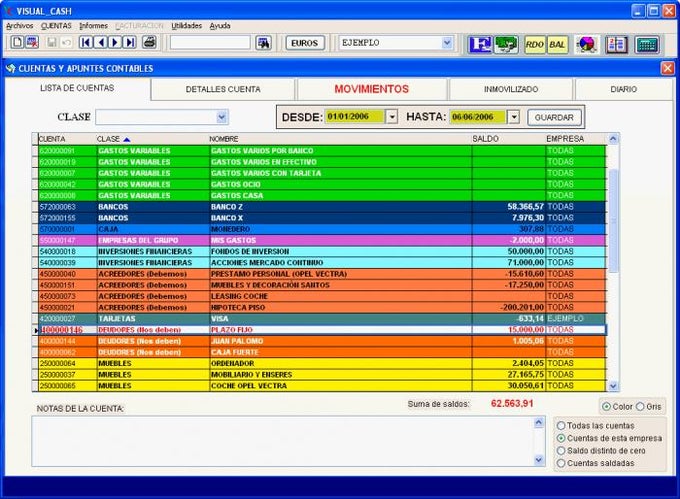
Task: Click the green network computers icon
Action: coord(506,44)
